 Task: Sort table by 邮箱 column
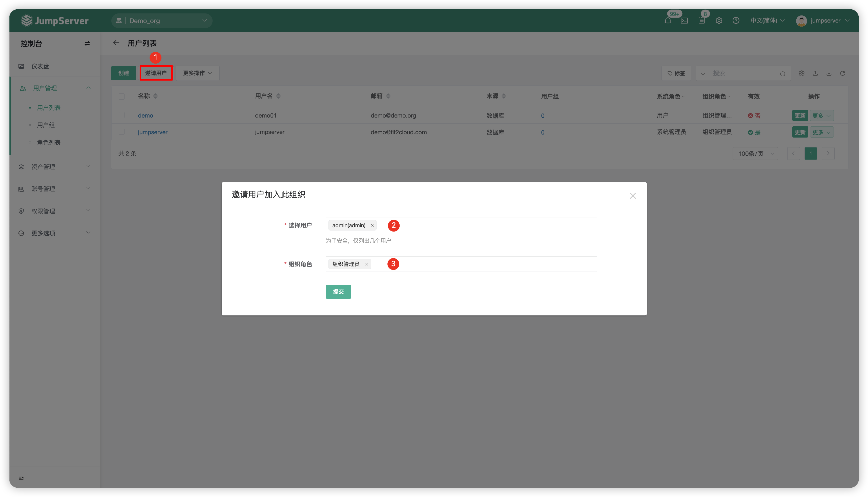coord(388,96)
